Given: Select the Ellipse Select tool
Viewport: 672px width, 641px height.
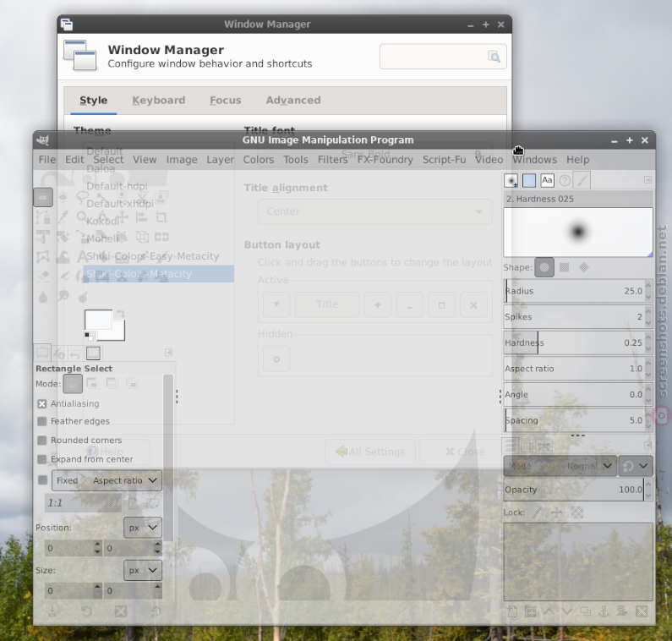Looking at the screenshot, I should tap(63, 197).
